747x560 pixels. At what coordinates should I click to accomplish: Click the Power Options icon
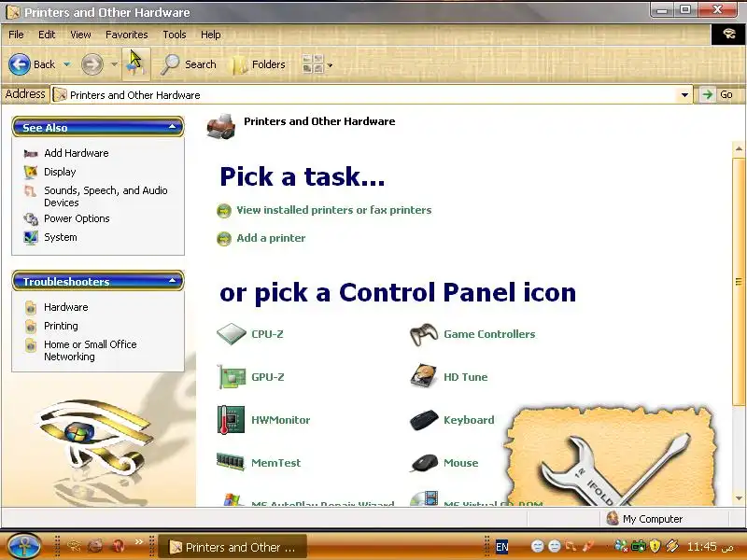[x=31, y=219]
